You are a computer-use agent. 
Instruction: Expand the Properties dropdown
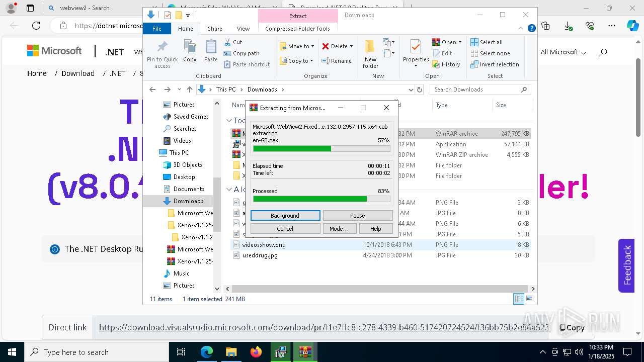tap(416, 66)
